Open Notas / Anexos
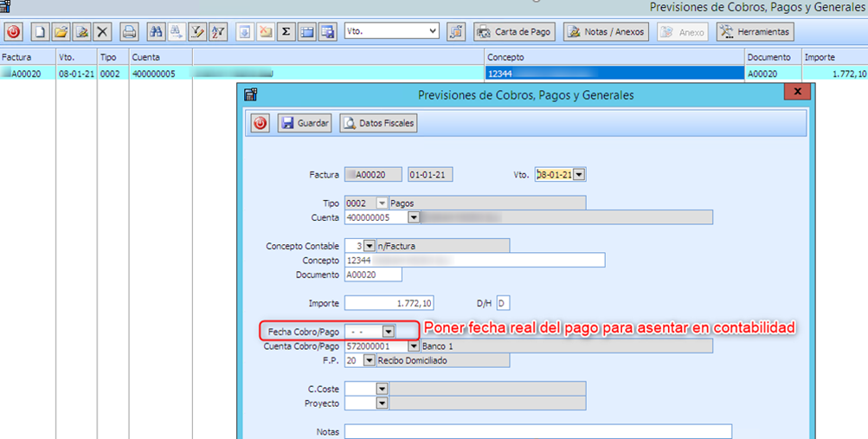The width and height of the screenshot is (868, 439). pos(606,32)
